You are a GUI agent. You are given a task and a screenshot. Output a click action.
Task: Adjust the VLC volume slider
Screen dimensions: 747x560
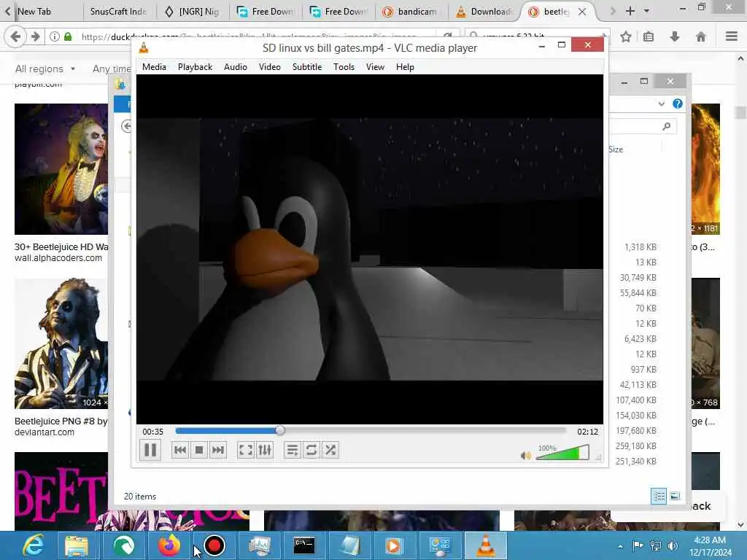562,452
